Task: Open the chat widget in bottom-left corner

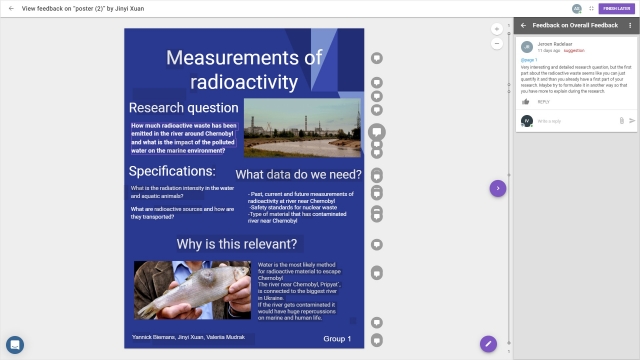Action: [x=15, y=345]
